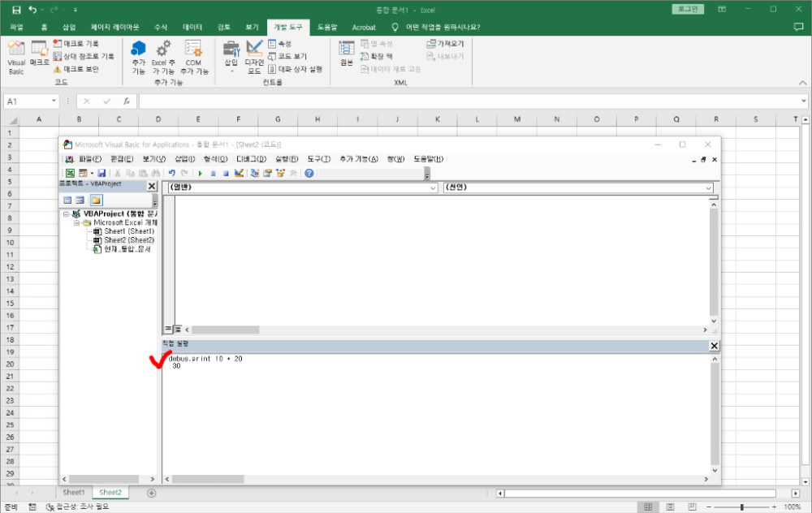Switch to the 홈 (Home) ribbon tab
This screenshot has height=513, width=812.
point(44,27)
